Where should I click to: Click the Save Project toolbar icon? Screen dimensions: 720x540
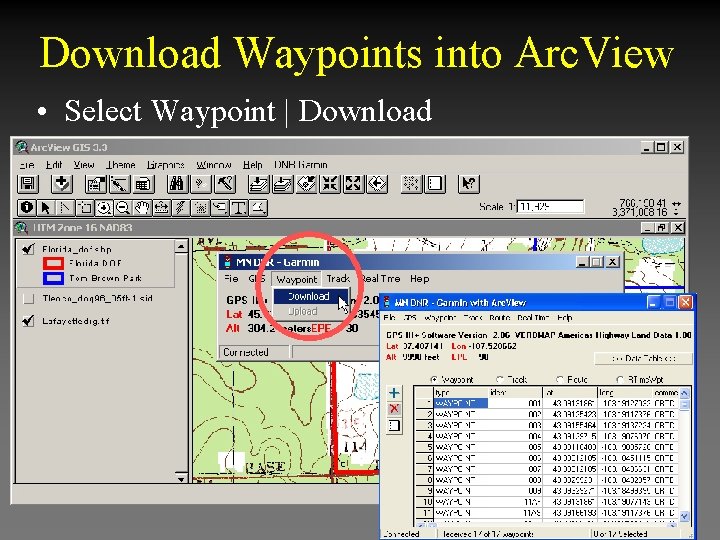pos(28,184)
